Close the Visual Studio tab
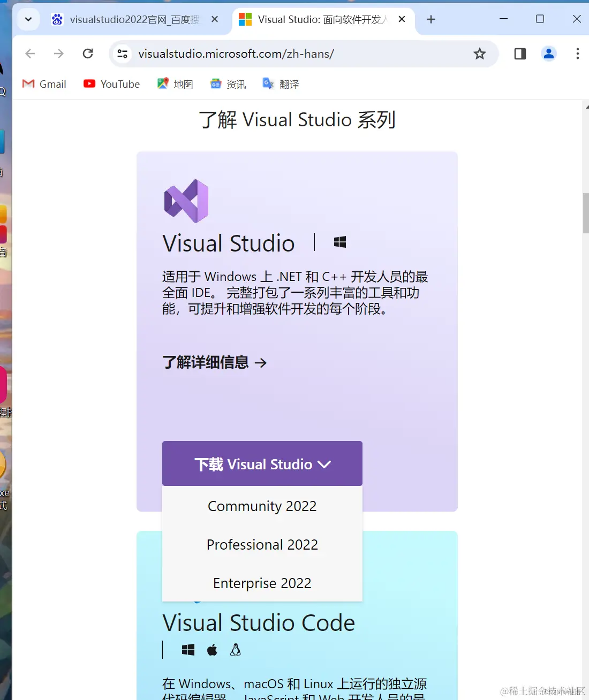The width and height of the screenshot is (589, 700). (402, 19)
